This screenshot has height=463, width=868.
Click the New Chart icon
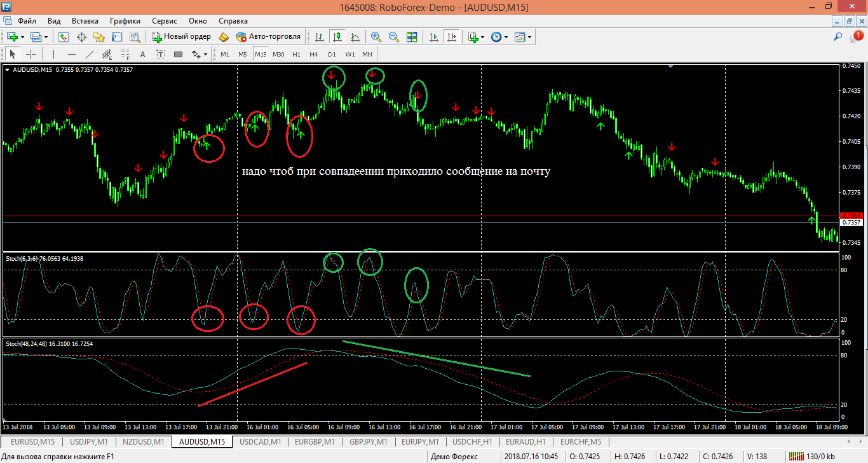[12, 37]
